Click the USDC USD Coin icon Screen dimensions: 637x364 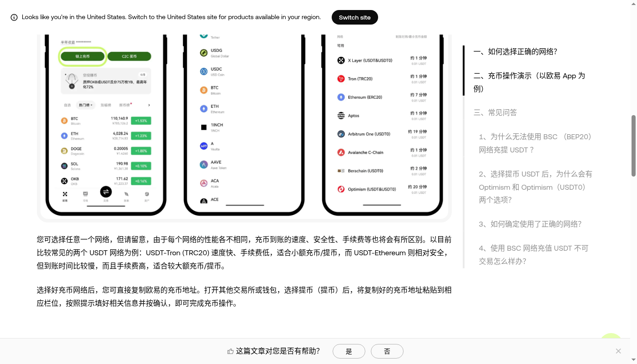[x=204, y=71]
